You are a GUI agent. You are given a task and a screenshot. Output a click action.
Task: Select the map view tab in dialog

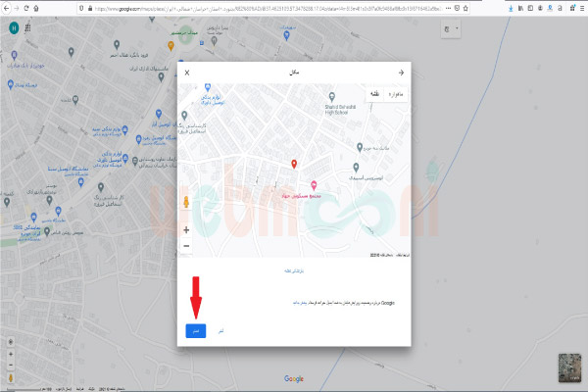click(373, 94)
